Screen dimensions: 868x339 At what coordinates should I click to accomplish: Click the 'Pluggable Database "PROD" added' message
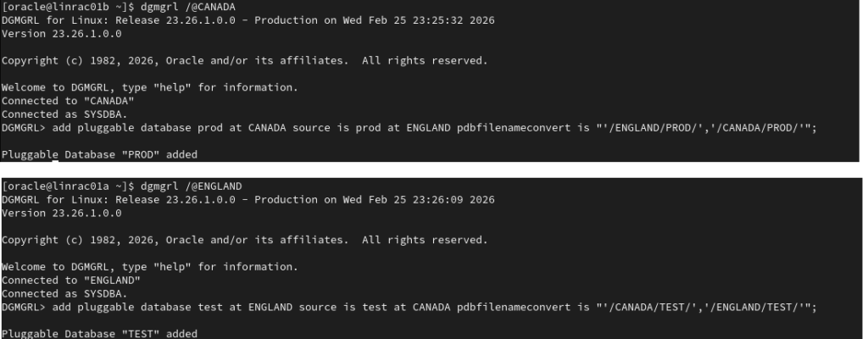[99, 155]
